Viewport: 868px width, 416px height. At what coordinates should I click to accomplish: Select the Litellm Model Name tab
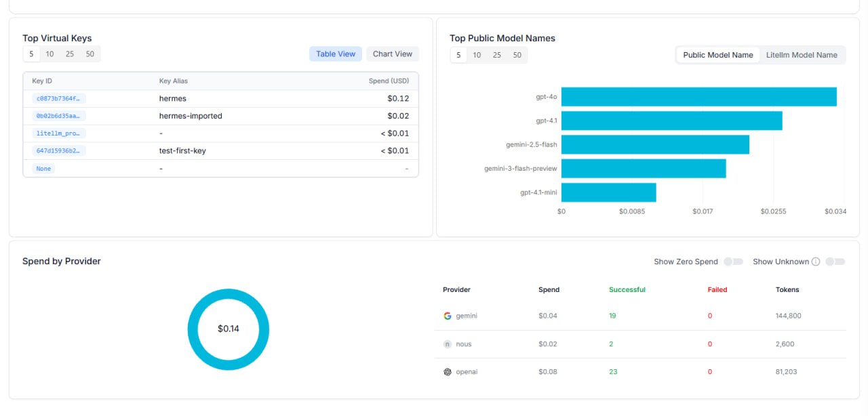pyautogui.click(x=802, y=55)
